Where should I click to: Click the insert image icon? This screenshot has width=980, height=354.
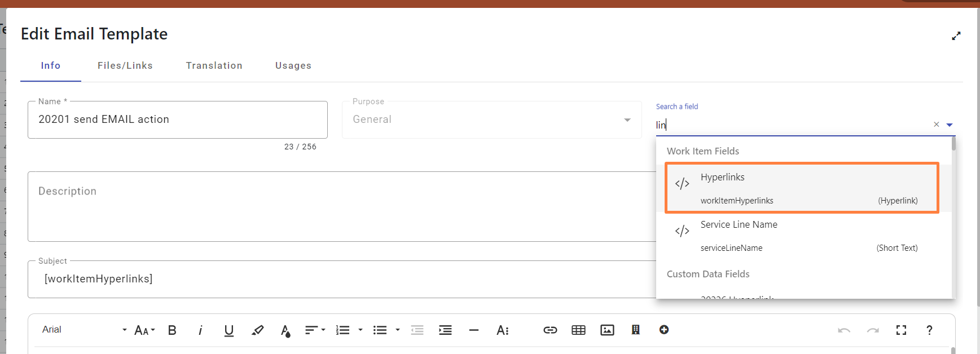click(607, 330)
